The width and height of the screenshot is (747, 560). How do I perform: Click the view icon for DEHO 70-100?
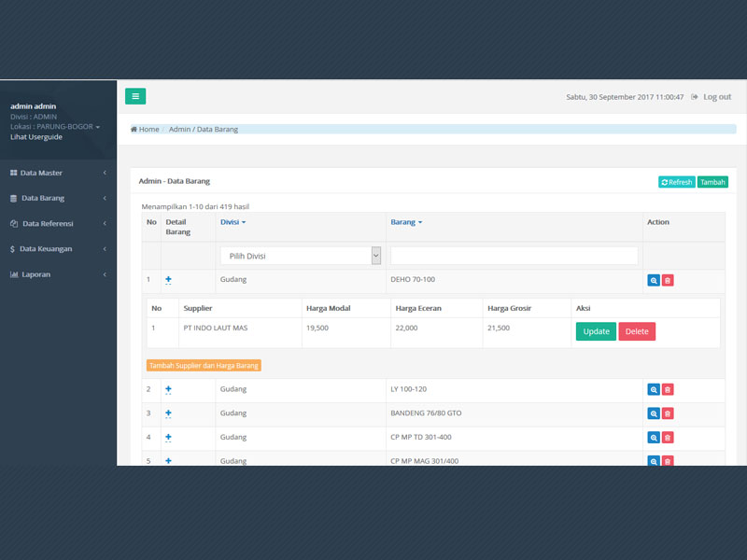tap(654, 280)
